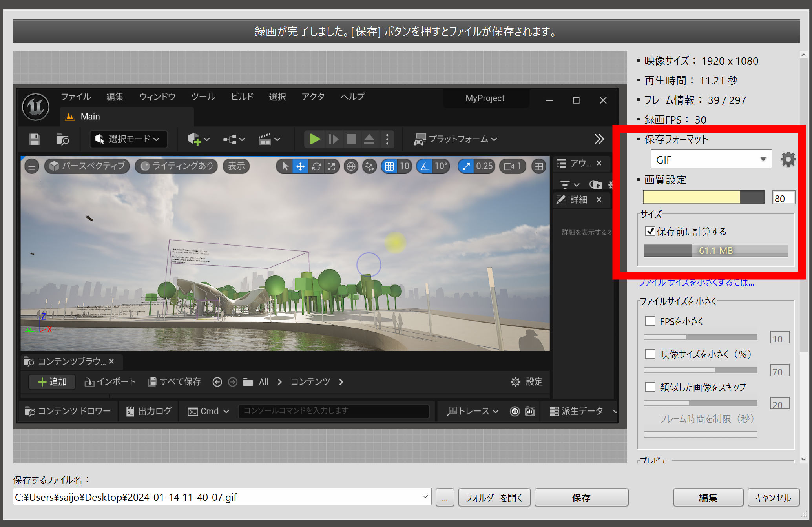Enable 類似した画像をスキップ checkbox
This screenshot has width=812, height=527.
[x=650, y=387]
